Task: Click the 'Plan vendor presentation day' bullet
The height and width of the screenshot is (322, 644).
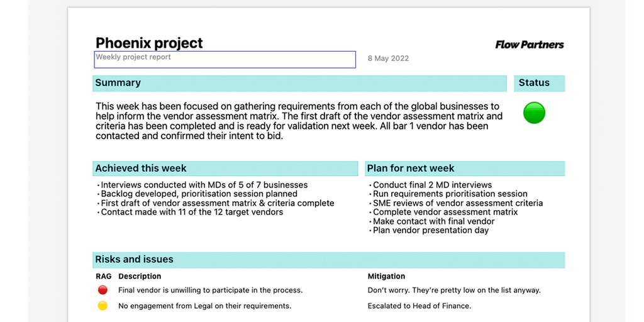Action: click(431, 230)
